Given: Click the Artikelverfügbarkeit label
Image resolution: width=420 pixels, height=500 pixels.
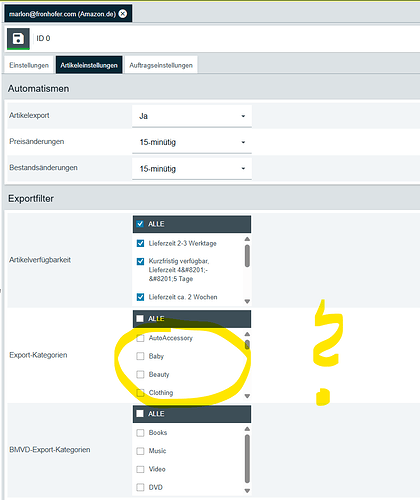Looking at the screenshot, I should [x=40, y=260].
